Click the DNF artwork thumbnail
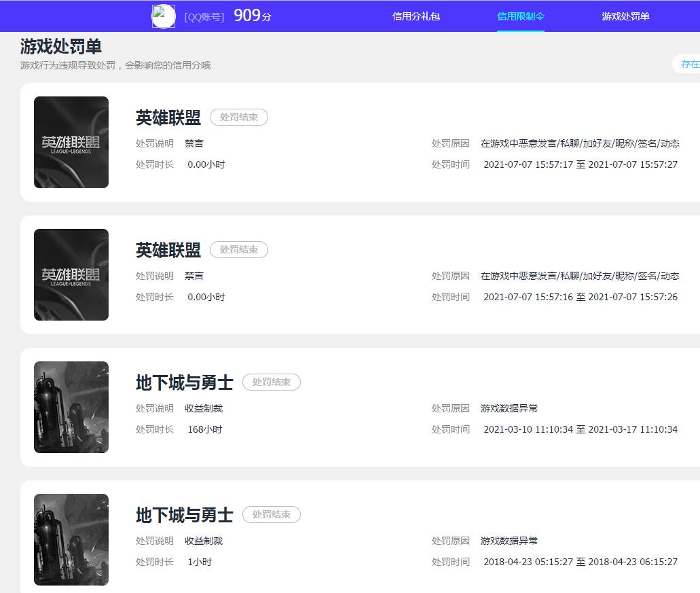The height and width of the screenshot is (593, 700). pos(71,407)
